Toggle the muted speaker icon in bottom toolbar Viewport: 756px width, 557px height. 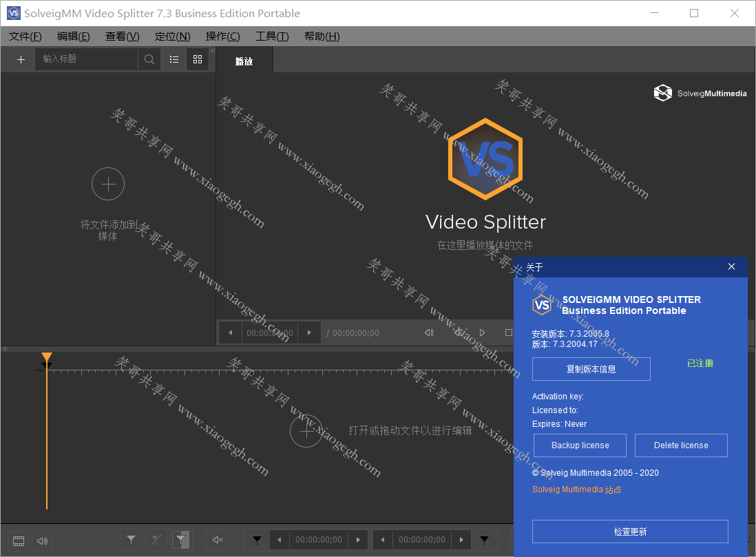tap(218, 540)
